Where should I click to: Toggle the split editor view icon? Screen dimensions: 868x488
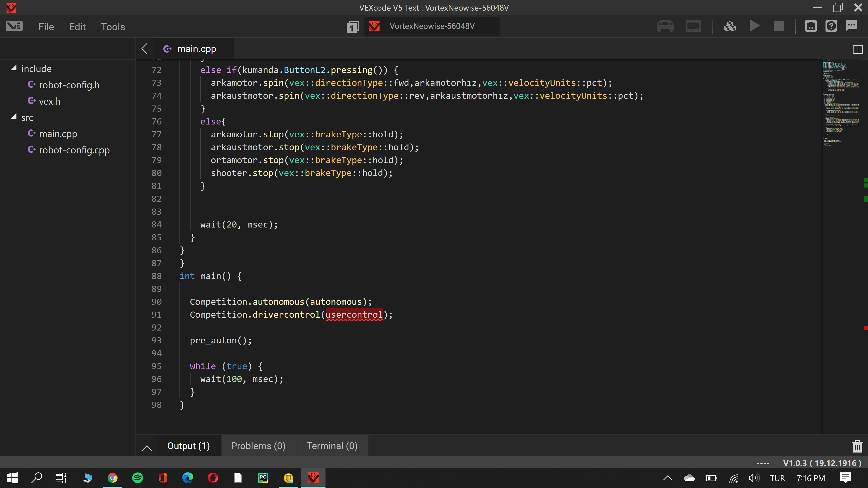(858, 49)
